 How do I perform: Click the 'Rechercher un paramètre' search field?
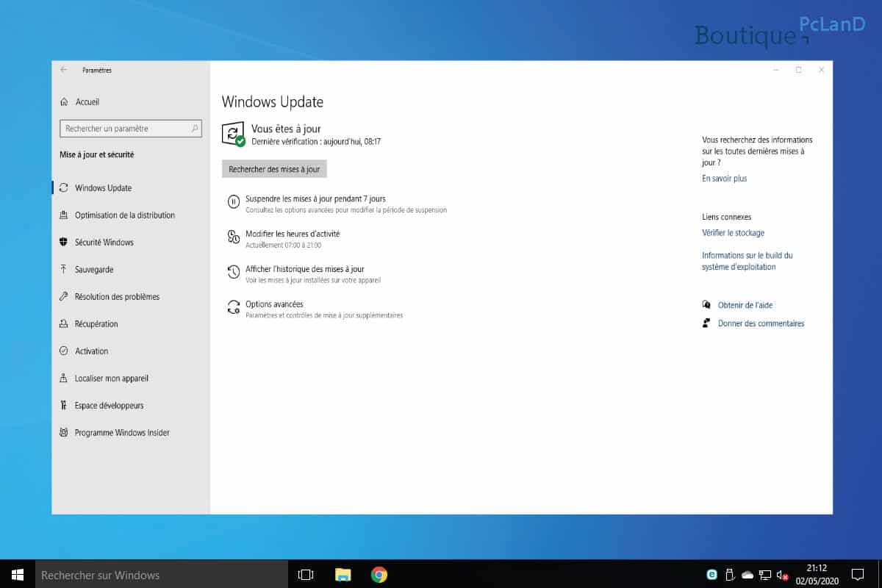(130, 129)
